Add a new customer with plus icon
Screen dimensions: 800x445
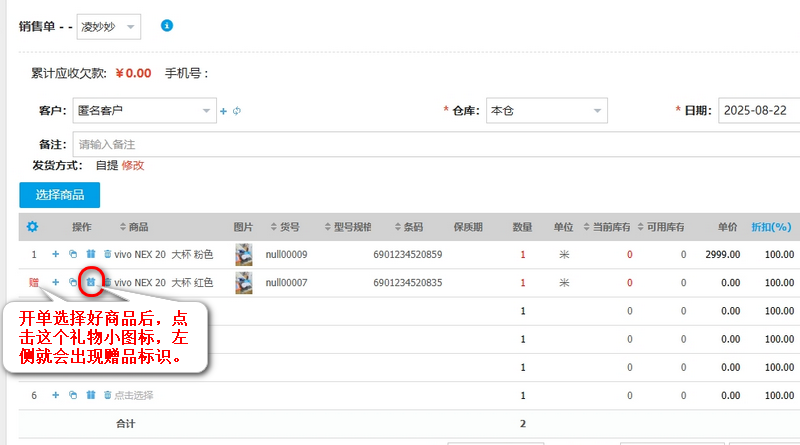click(223, 111)
